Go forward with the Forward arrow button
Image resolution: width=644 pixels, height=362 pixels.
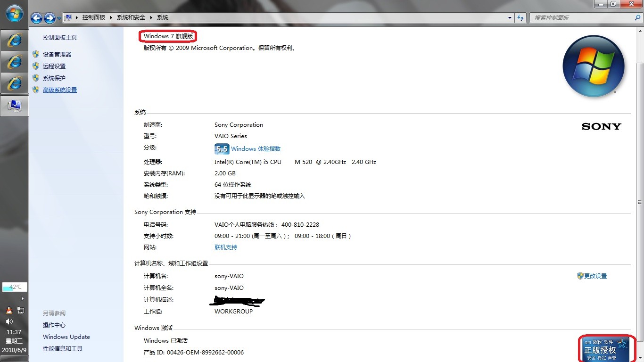[x=50, y=18]
